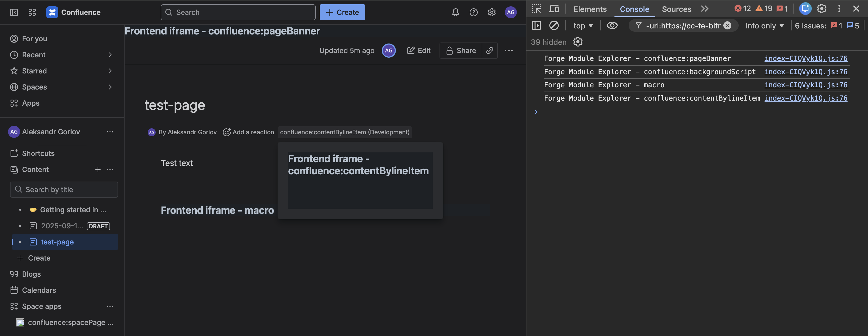Open the index-CIQVyk1Q.js:76 source link
The image size is (868, 336).
[x=806, y=58]
